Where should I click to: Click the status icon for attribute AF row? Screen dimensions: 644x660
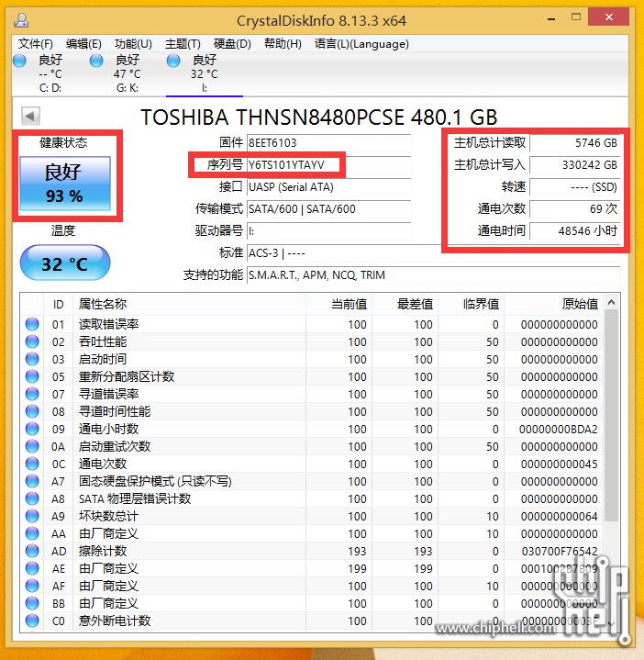32,586
